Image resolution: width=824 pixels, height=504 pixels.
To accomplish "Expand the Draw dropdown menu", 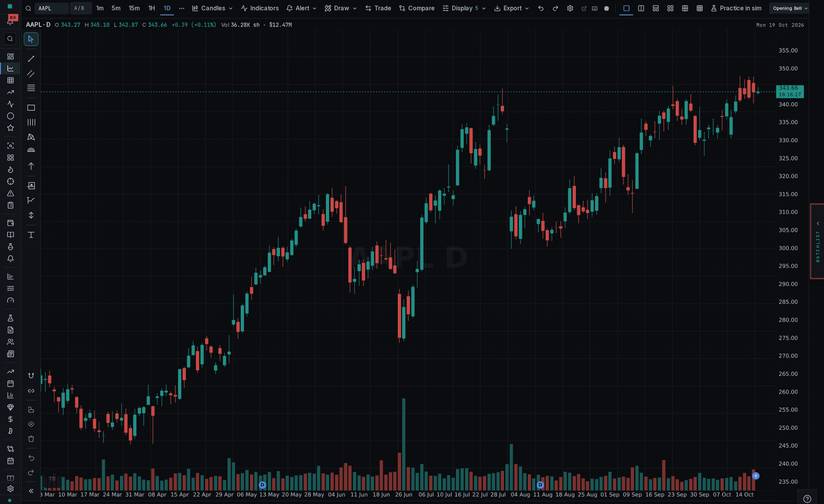I will coord(341,8).
